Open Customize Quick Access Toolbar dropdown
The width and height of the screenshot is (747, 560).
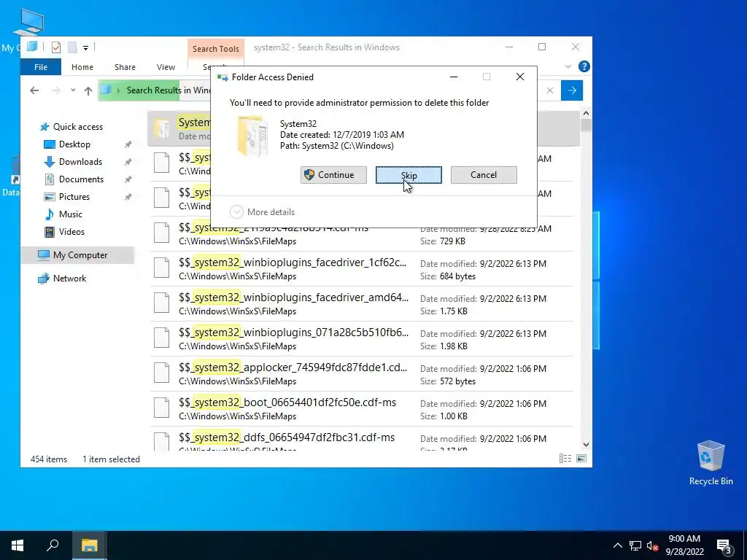pyautogui.click(x=86, y=47)
